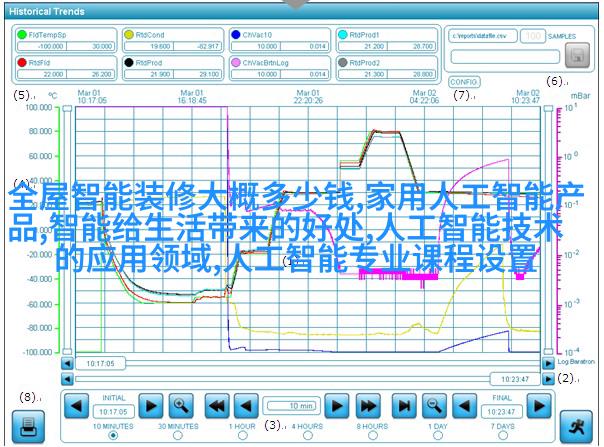Click the printer icon button
The image size is (604, 447).
point(28,427)
